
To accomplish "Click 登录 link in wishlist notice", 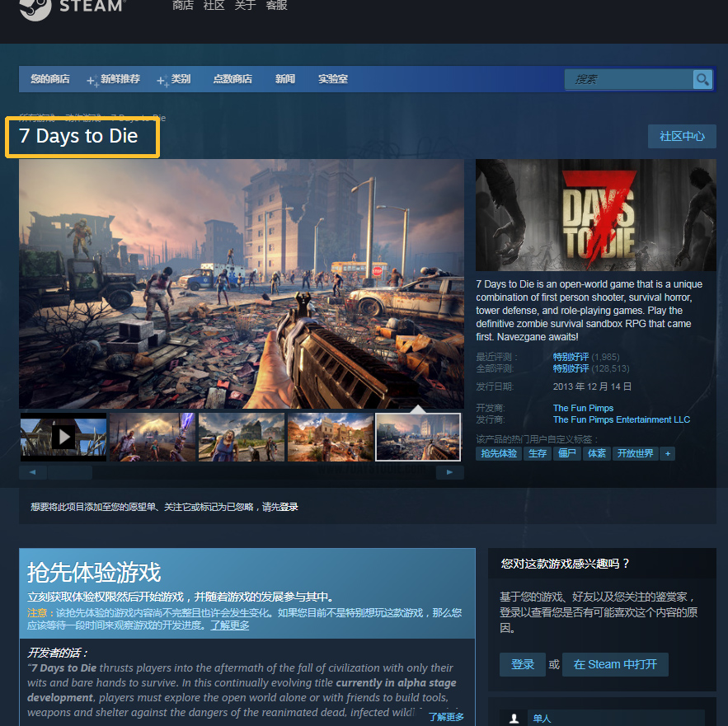I will (289, 507).
